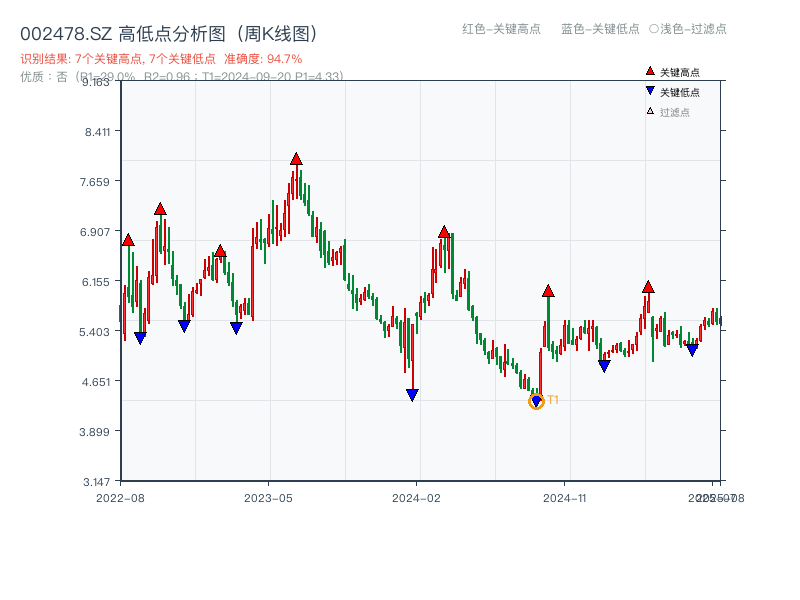
Task: Click the orange circled T1 marker
Action: tap(536, 402)
